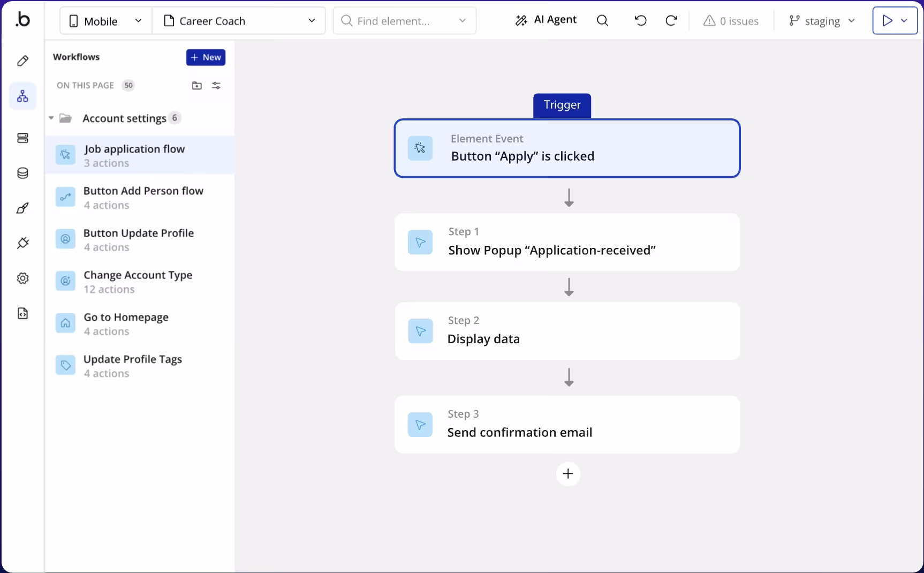Click the Undo arrow icon
The image size is (924, 573).
pos(640,21)
